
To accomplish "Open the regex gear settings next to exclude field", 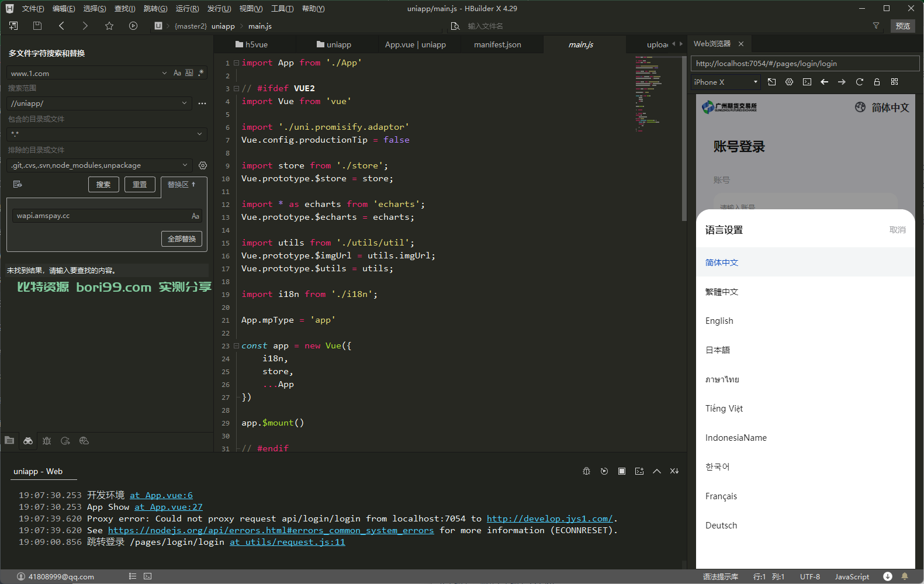I will (203, 165).
